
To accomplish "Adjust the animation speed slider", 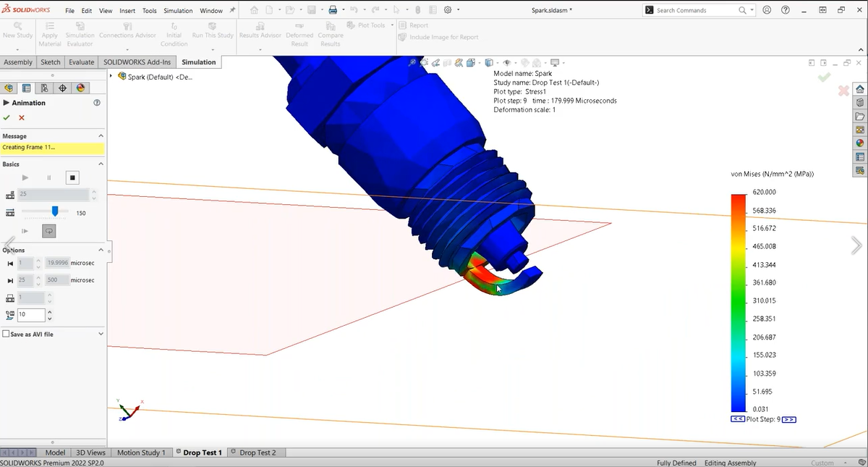I will (x=55, y=211).
